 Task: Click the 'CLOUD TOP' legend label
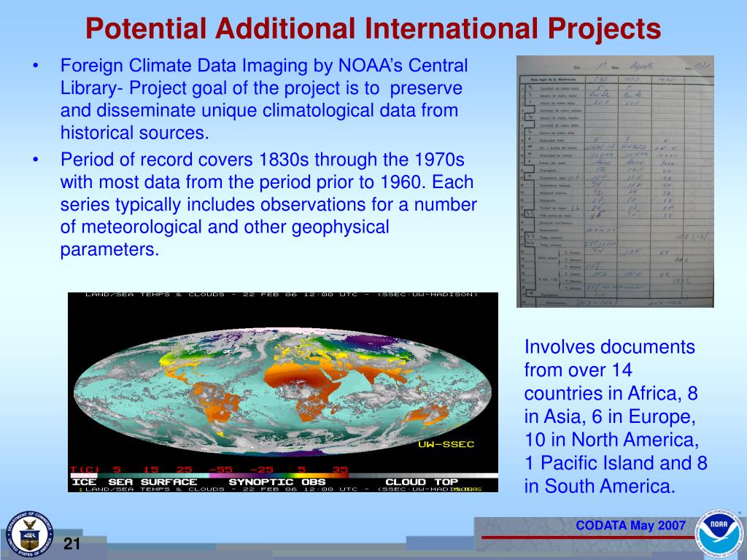click(421, 482)
